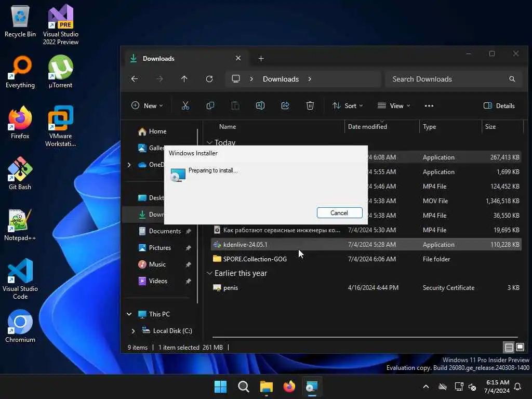The width and height of the screenshot is (532, 399).
Task: Click the search magnifier in Search Downloads
Action: pyautogui.click(x=512, y=79)
